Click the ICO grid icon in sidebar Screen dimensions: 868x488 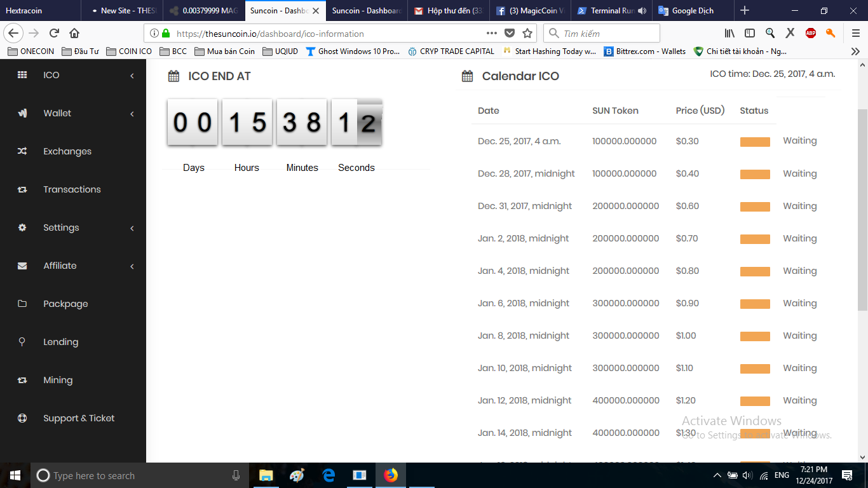22,75
